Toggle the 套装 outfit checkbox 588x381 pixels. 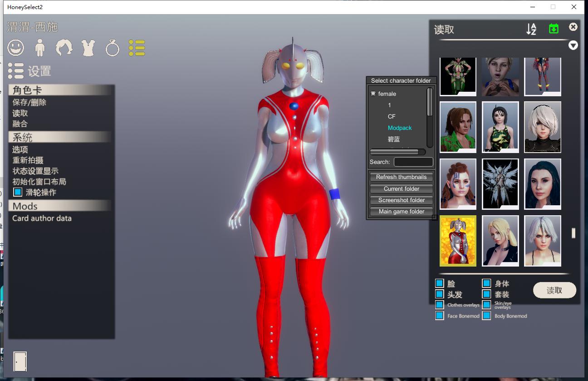pos(486,294)
